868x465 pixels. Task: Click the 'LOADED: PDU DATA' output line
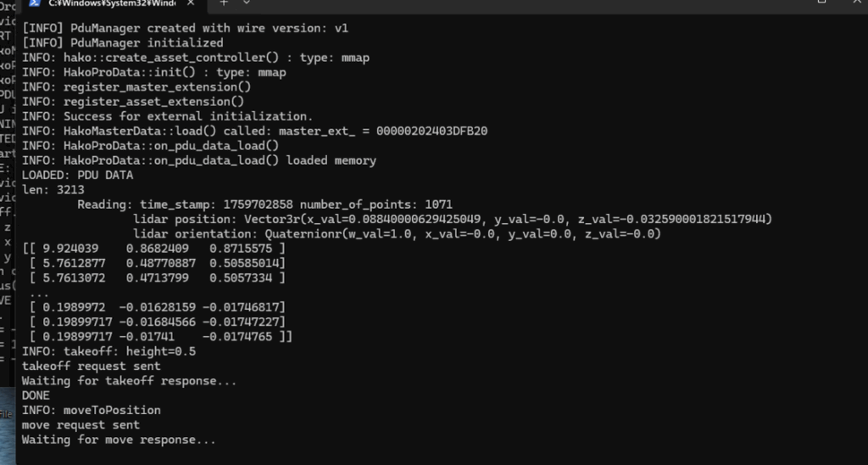(x=77, y=175)
